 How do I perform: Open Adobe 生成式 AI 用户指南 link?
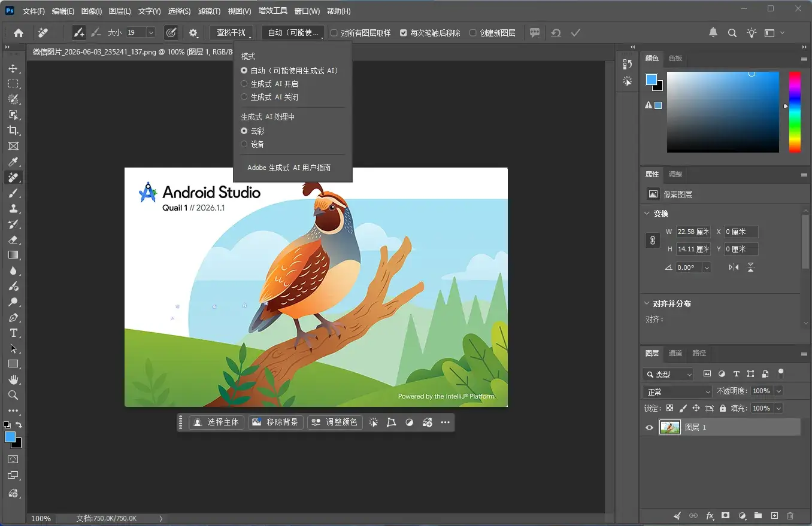click(x=289, y=168)
